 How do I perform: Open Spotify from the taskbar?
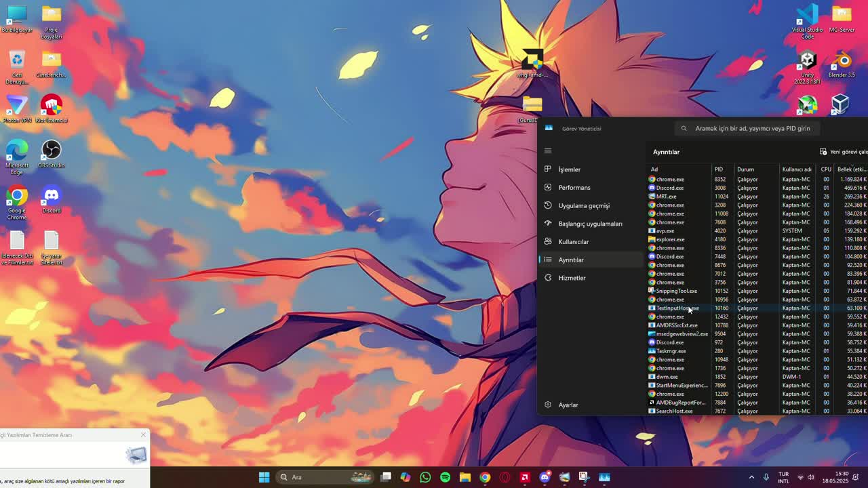coord(445,477)
